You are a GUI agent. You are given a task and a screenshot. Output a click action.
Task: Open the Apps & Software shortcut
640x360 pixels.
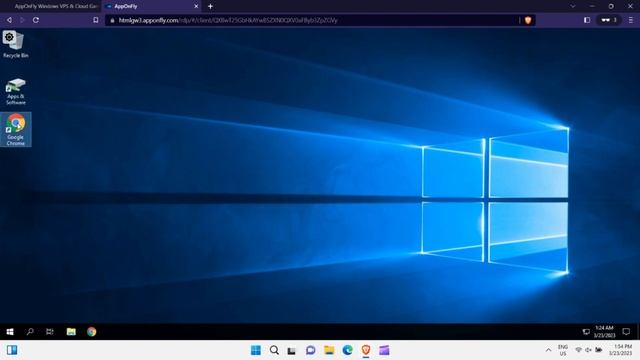tap(16, 91)
